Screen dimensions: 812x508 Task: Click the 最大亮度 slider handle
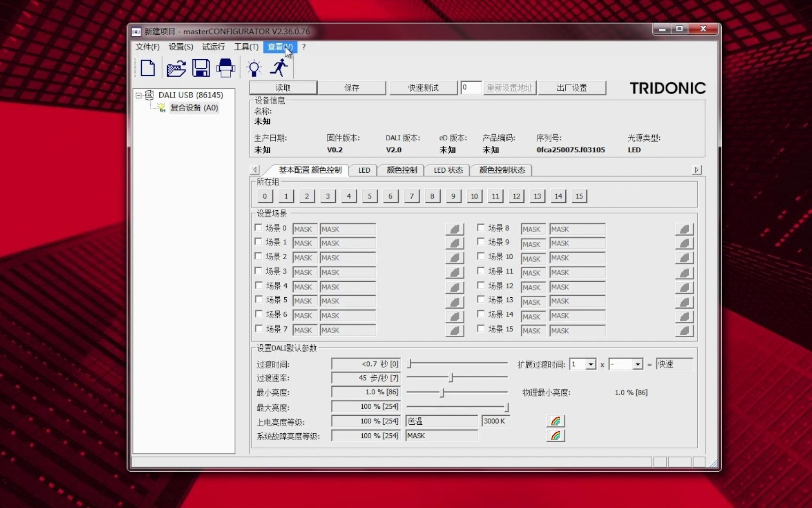point(506,407)
